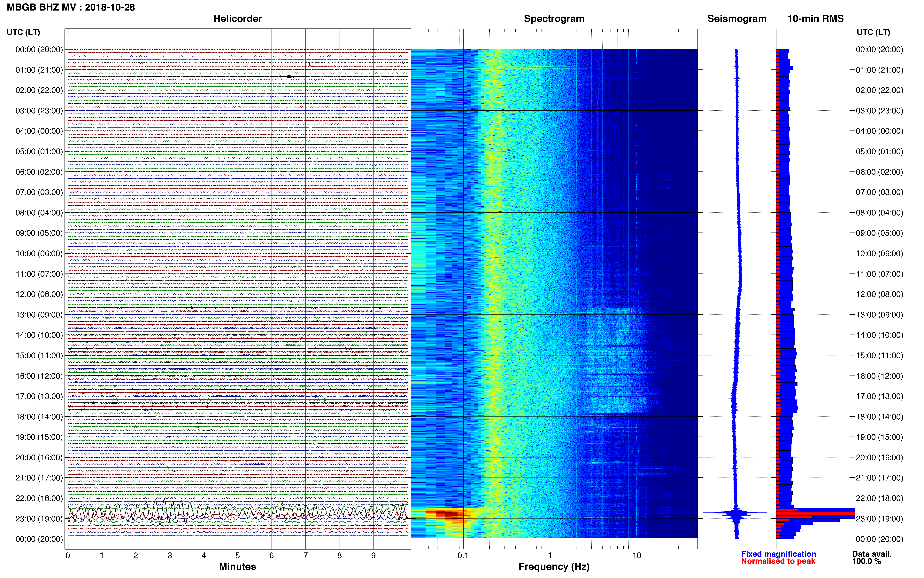Click '23:00 (19:00)' on the Helicorder time axis
Viewport: 924px width, 578px height.
[39, 518]
